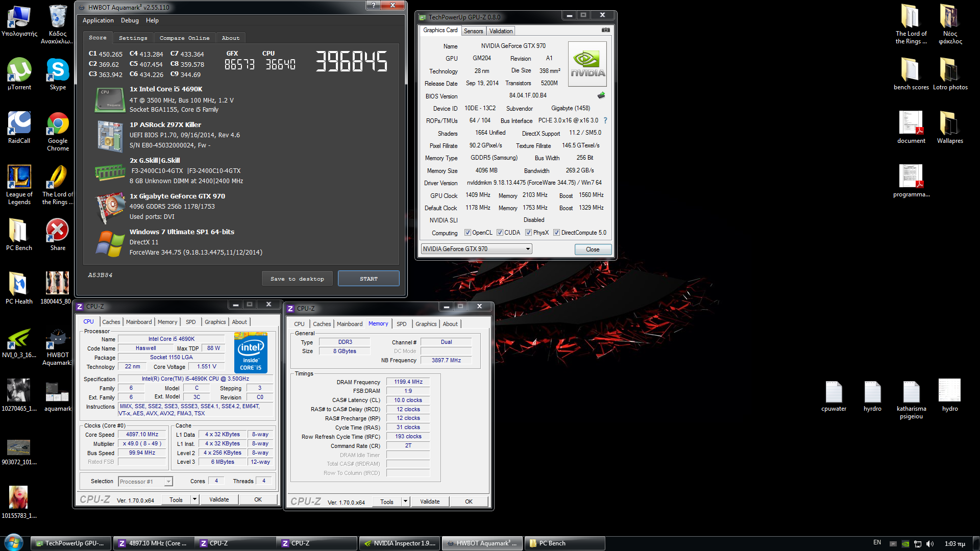This screenshot has height=551, width=980.
Task: Expand Tools dropdown arrow in right CPU-Z
Action: point(405,502)
